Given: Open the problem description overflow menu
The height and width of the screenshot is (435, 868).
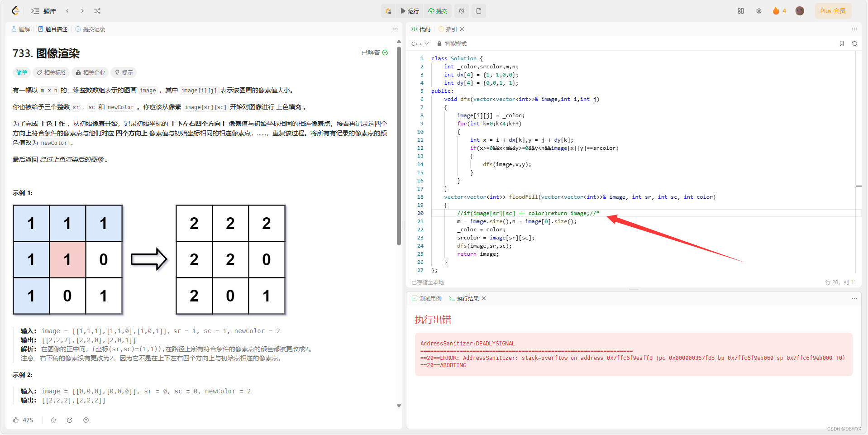Looking at the screenshot, I should pos(395,29).
